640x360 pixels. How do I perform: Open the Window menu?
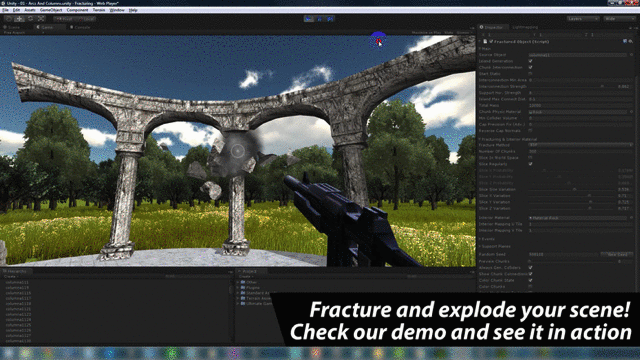(117, 10)
